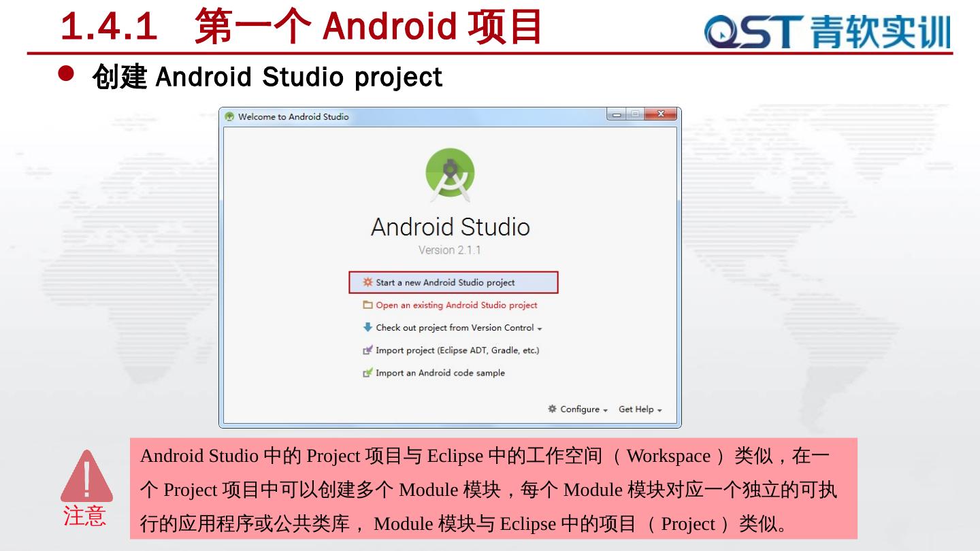Image resolution: width=980 pixels, height=551 pixels.
Task: Open the Get Help dropdown menu
Action: (x=640, y=410)
